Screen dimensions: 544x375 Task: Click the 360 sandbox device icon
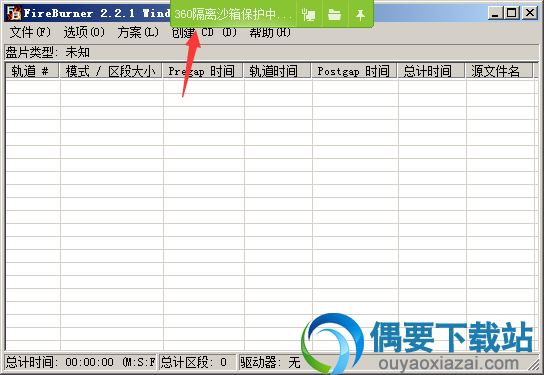click(x=308, y=15)
